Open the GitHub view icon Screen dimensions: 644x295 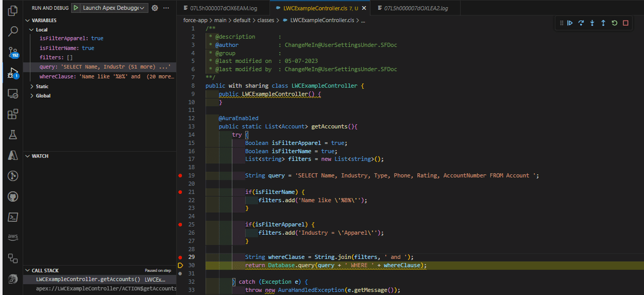pos(13,197)
